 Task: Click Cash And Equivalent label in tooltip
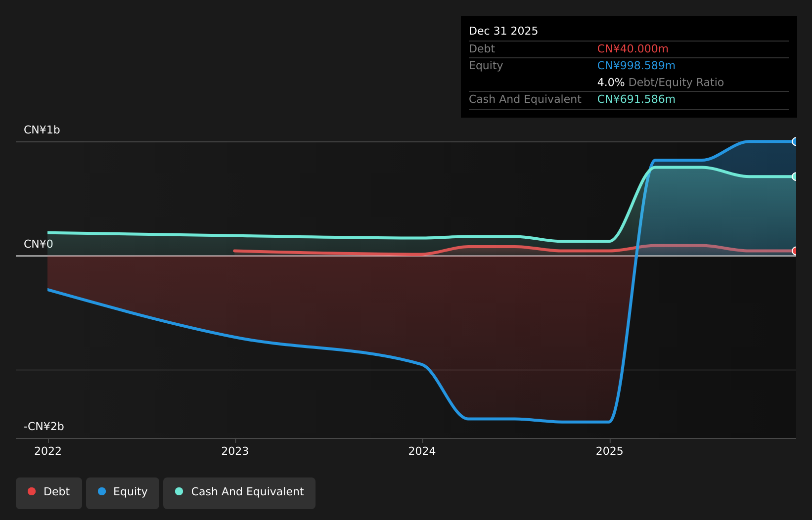[525, 99]
